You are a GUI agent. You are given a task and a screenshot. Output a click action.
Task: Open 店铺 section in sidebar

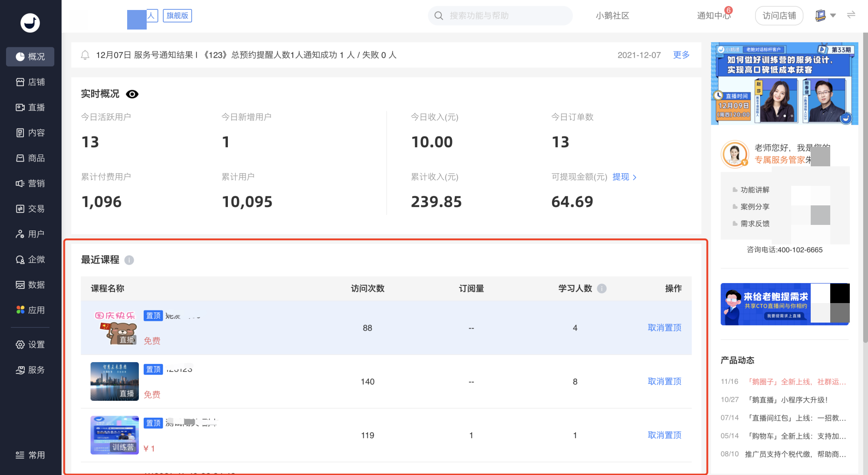[x=30, y=82]
